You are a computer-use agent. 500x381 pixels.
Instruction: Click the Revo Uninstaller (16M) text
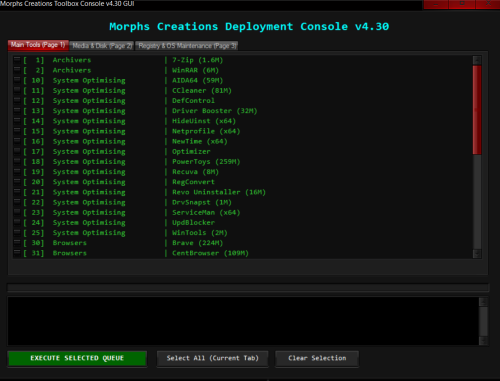[219, 192]
